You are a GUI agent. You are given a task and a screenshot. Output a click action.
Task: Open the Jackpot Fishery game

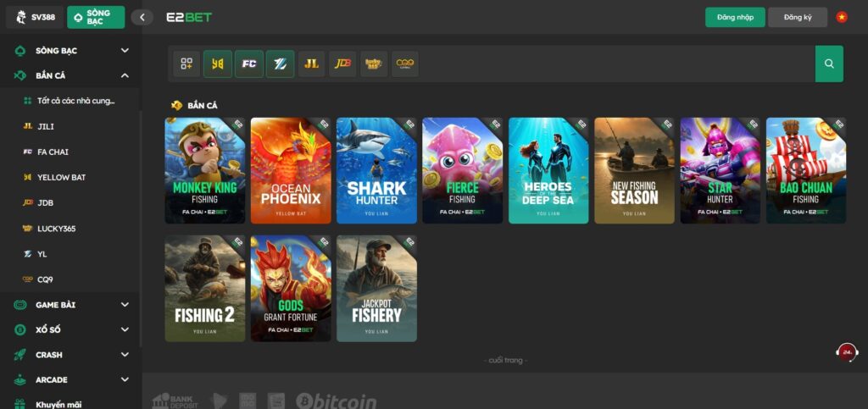tap(377, 289)
